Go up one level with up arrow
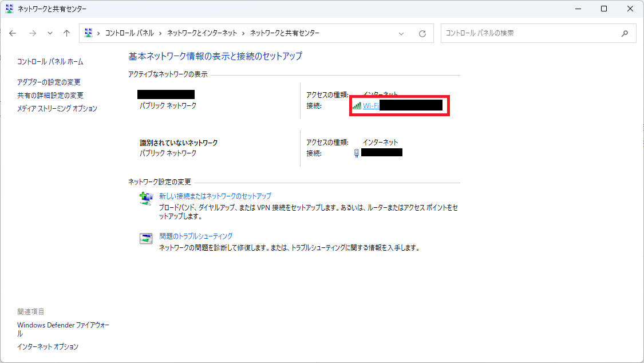 (x=66, y=33)
